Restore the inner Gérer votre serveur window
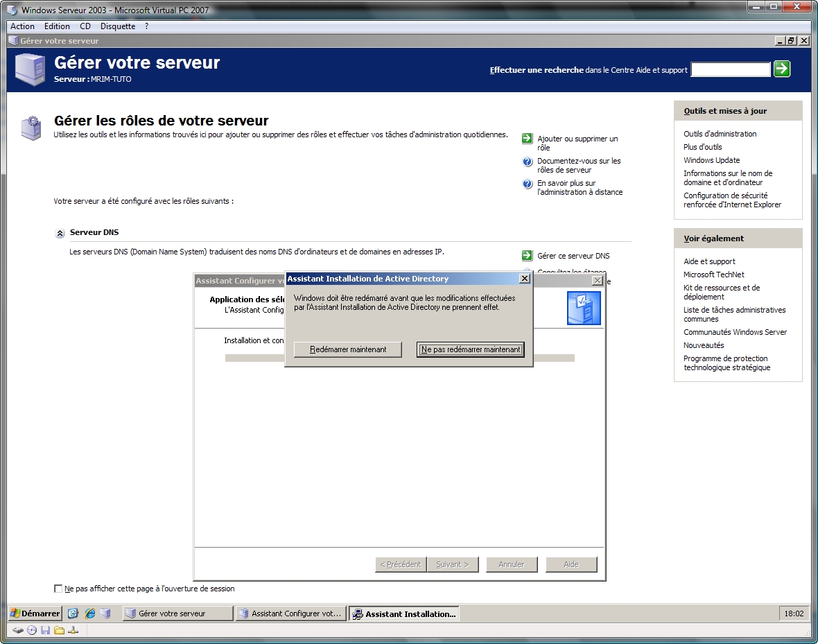This screenshot has width=818, height=644. (x=792, y=41)
